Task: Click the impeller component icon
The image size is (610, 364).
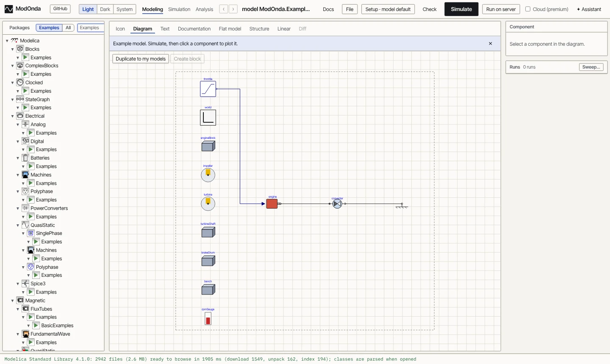Action: (208, 175)
